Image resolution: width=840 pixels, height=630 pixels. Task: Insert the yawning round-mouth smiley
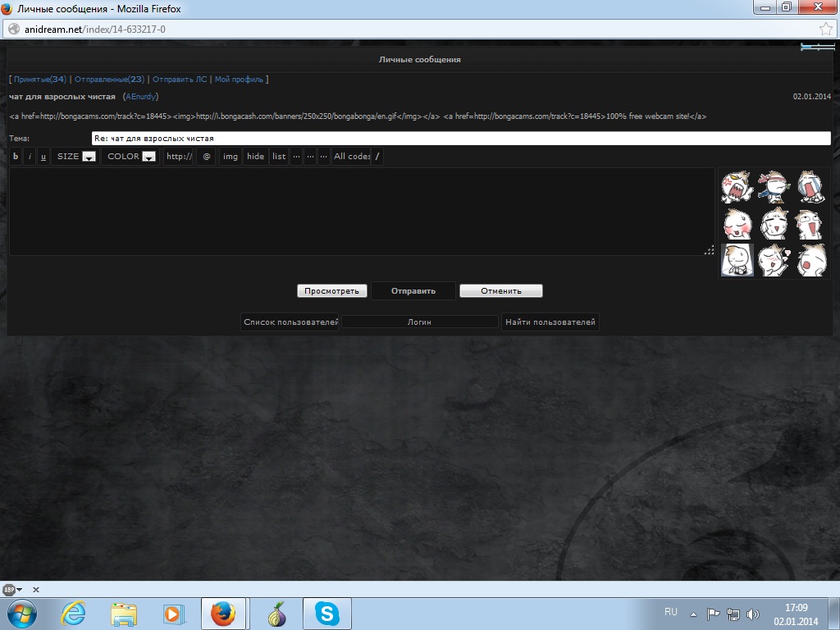pos(810,260)
